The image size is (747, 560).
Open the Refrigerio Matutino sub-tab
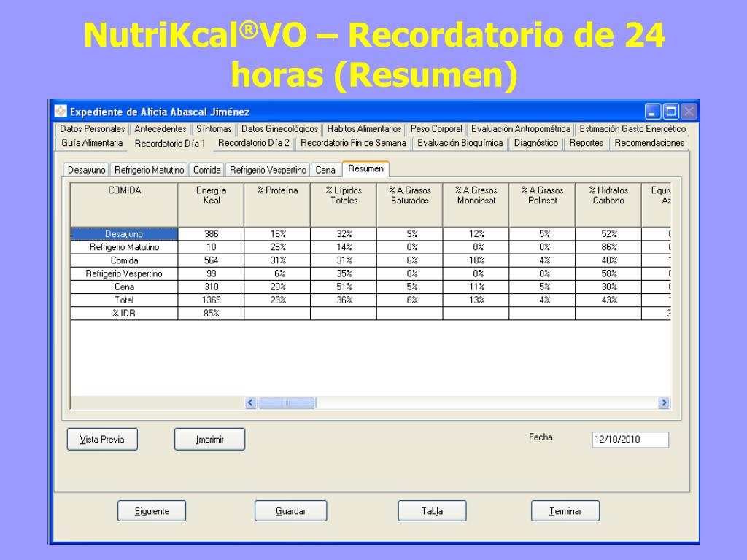(149, 170)
